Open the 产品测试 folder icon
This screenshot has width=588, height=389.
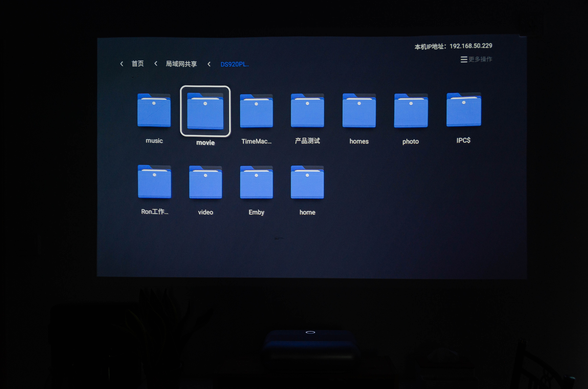coord(307,110)
